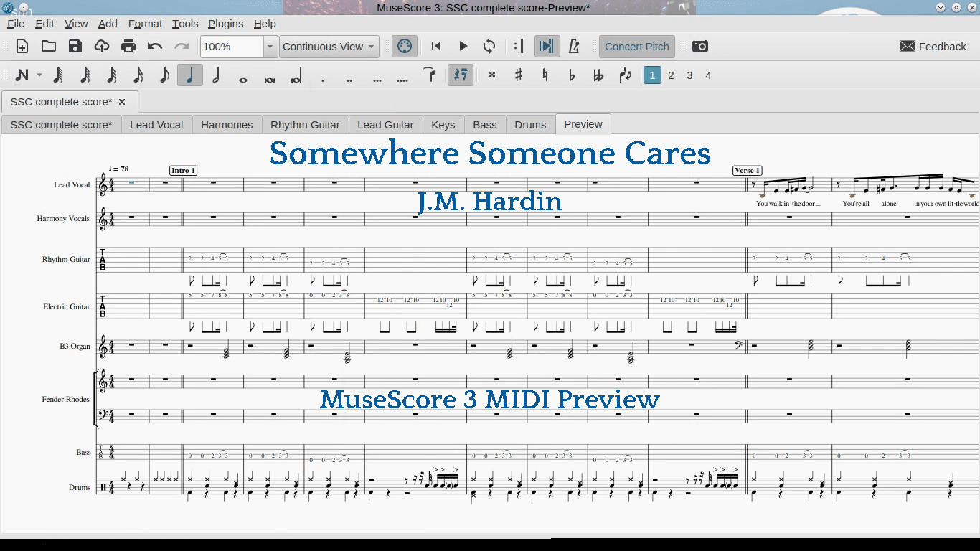Close the SSC complete score document tab
The image size is (980, 551).
pyautogui.click(x=122, y=102)
